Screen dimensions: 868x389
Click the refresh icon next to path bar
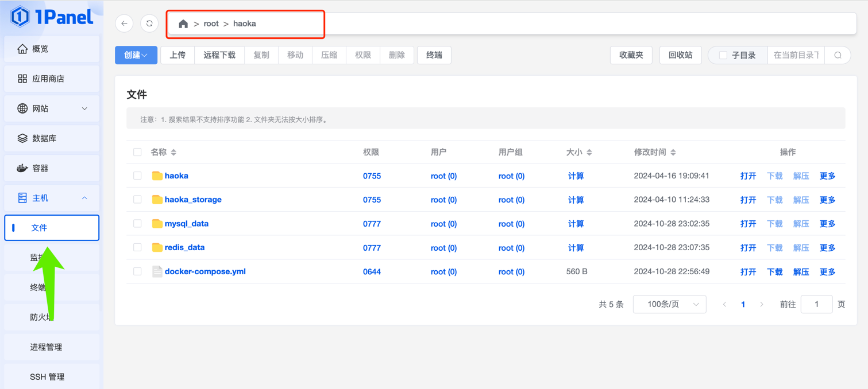[x=149, y=24]
